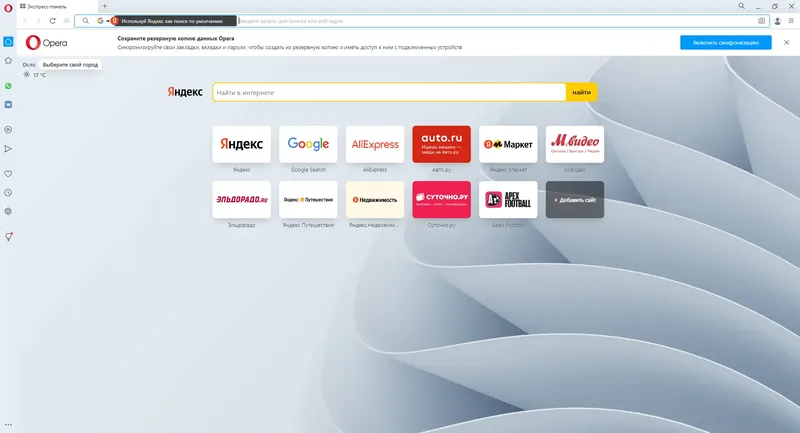
Task: Click the Opera logo in sync banner
Action: click(46, 43)
